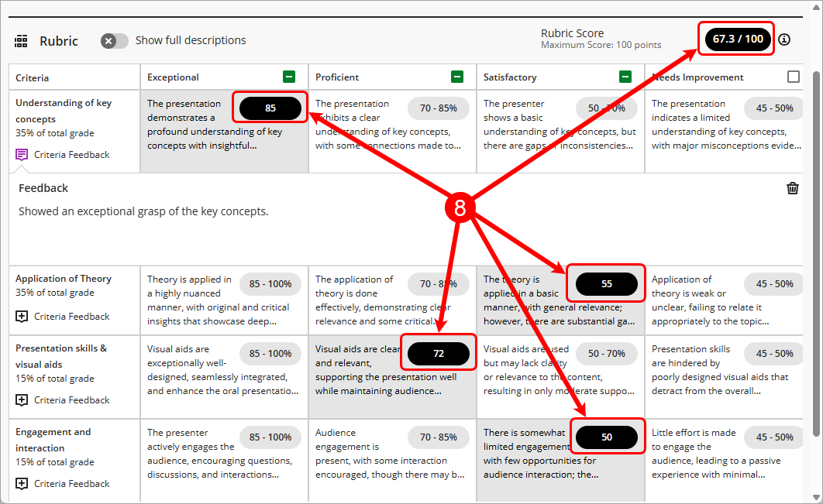The image size is (823, 504).
Task: Click plus icon for Application of Theory feedback
Action: pyautogui.click(x=22, y=317)
